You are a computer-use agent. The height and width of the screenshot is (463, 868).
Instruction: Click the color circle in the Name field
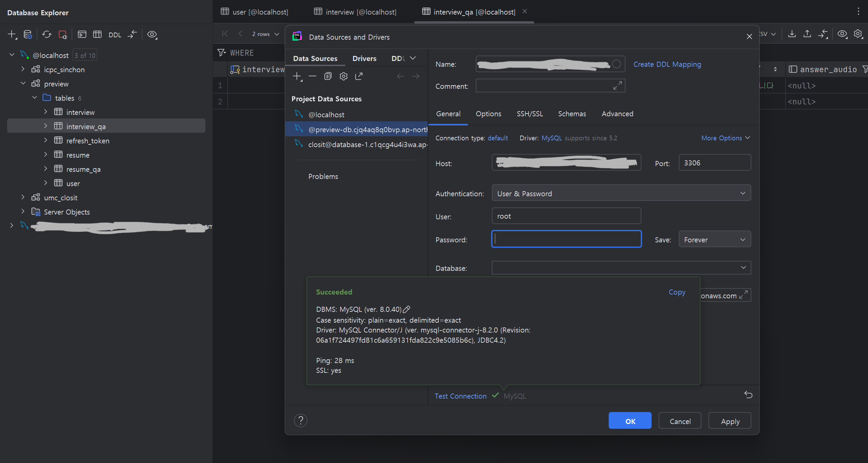click(616, 64)
